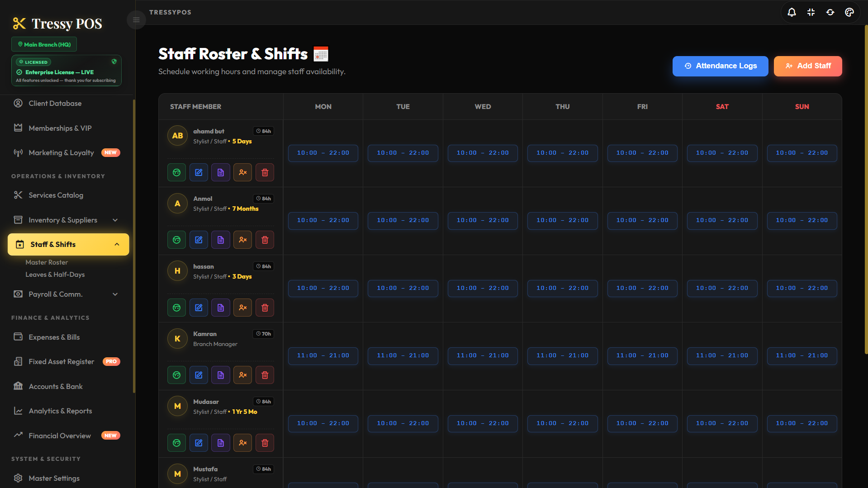868x488 pixels.
Task: Open document icon for Mudasar
Action: 221,443
